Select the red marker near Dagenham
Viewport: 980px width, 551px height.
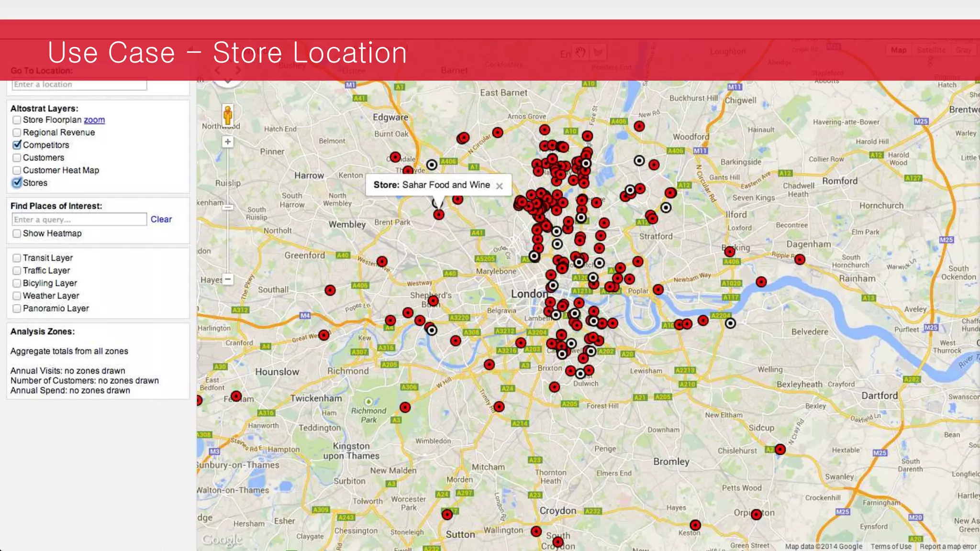pyautogui.click(x=800, y=260)
